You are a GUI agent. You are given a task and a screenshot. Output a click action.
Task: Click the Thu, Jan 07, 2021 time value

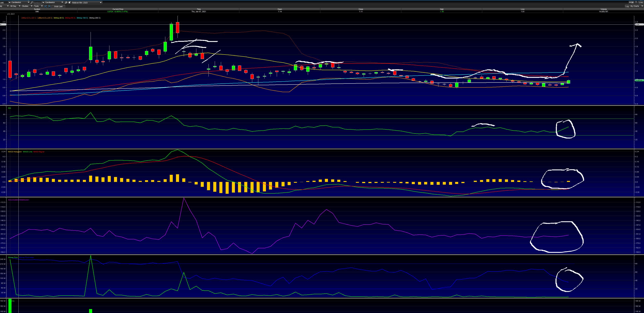tap(199, 12)
